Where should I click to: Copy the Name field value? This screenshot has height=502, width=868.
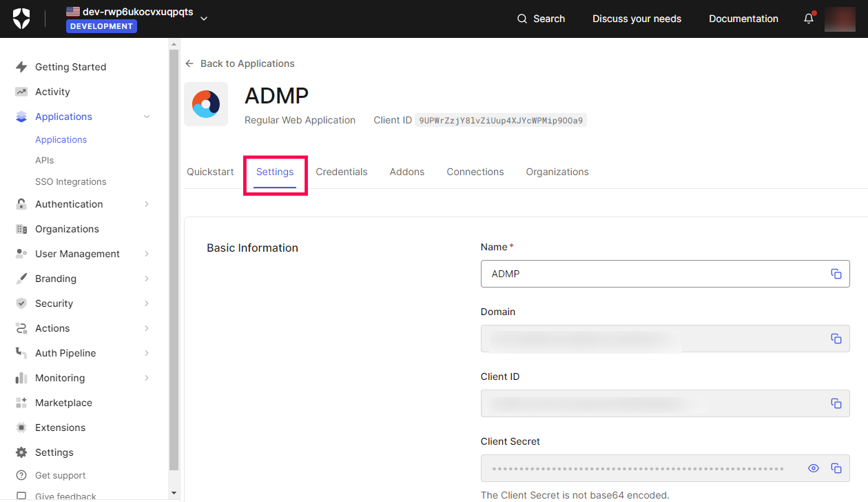[836, 274]
